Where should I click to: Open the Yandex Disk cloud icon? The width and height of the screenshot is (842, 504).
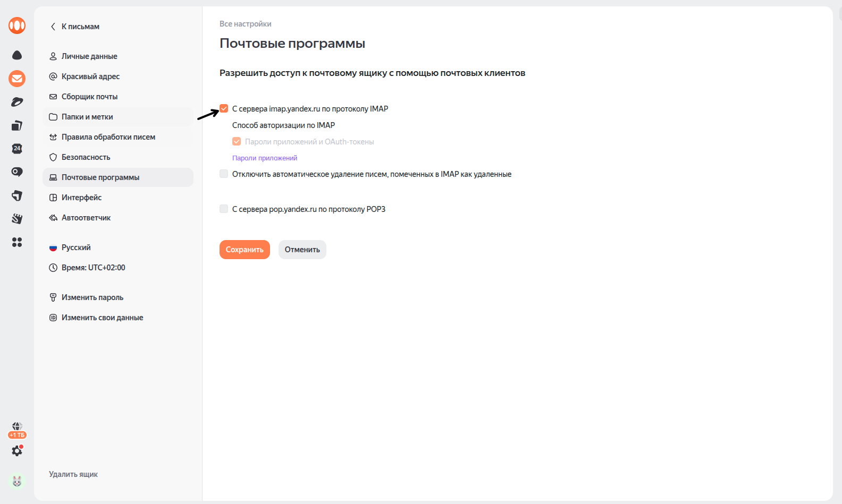point(16,55)
